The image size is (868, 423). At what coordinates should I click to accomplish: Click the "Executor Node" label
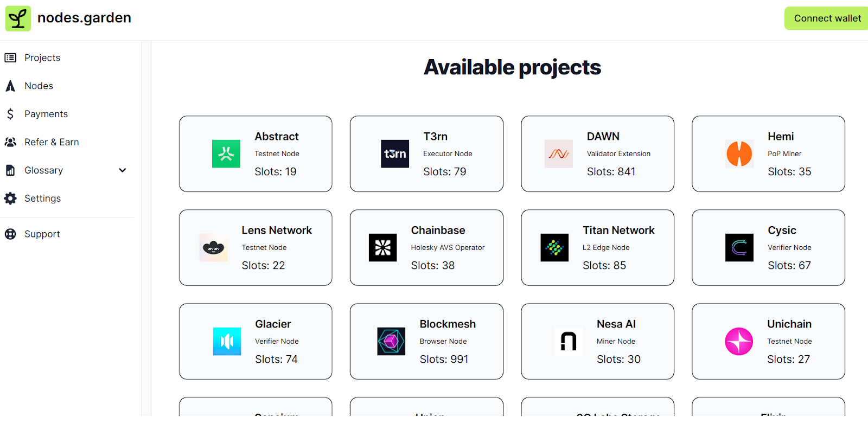[x=448, y=154]
